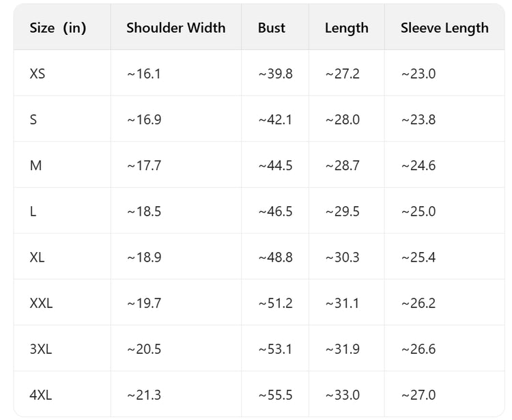Click the ~25.4 sleeve length value

point(418,257)
